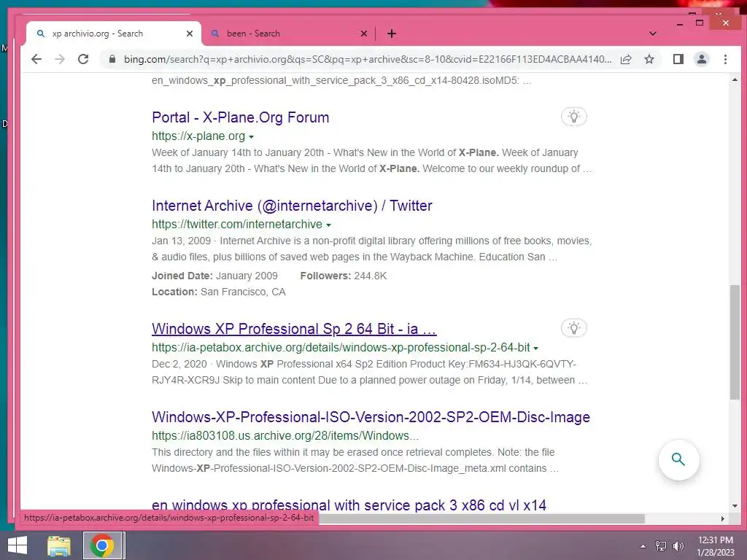This screenshot has width=747, height=560.
Task: Open 'Portal - X-Plane.Org Forum' result
Action: point(241,117)
